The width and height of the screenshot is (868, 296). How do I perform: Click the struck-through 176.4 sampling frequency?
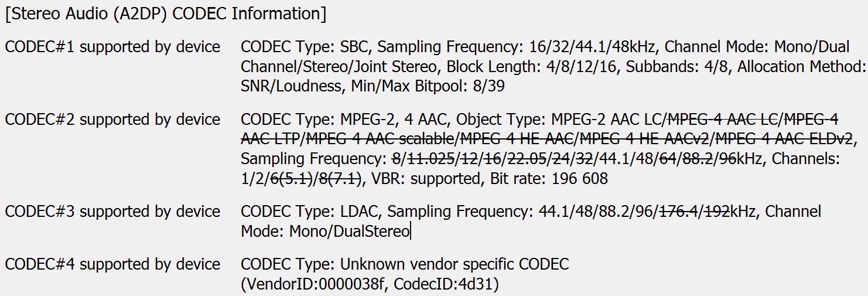pyautogui.click(x=678, y=211)
